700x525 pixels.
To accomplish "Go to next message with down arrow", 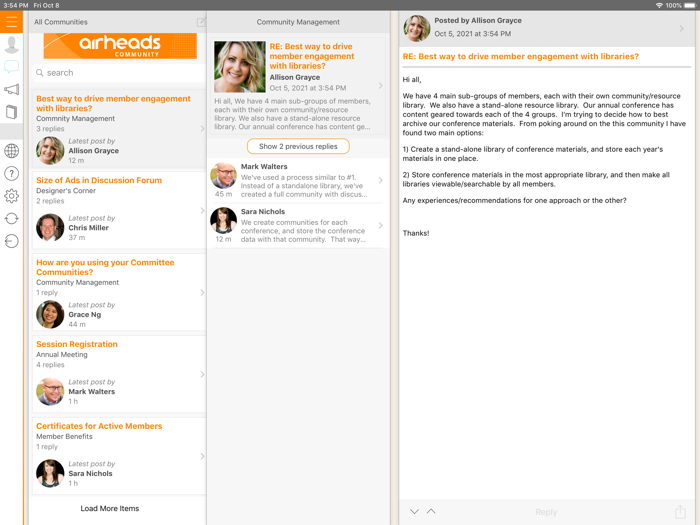I will pos(414,512).
